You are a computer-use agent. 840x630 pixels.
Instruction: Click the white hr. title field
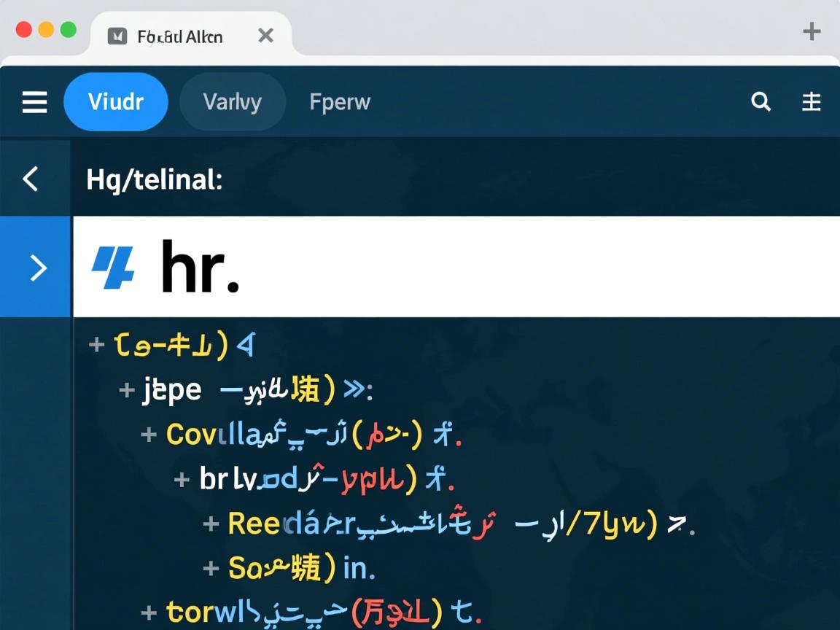pyautogui.click(x=510, y=267)
